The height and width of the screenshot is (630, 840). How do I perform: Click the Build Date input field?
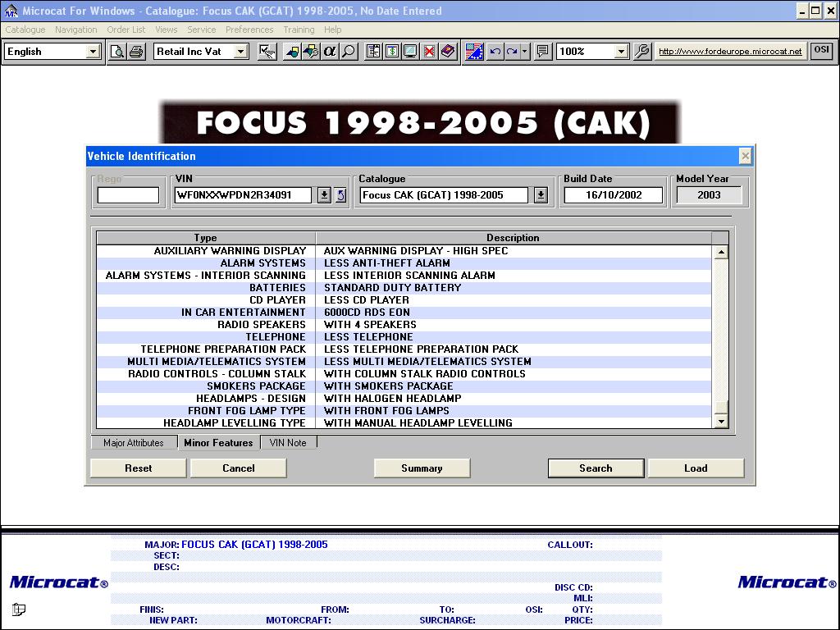point(614,195)
